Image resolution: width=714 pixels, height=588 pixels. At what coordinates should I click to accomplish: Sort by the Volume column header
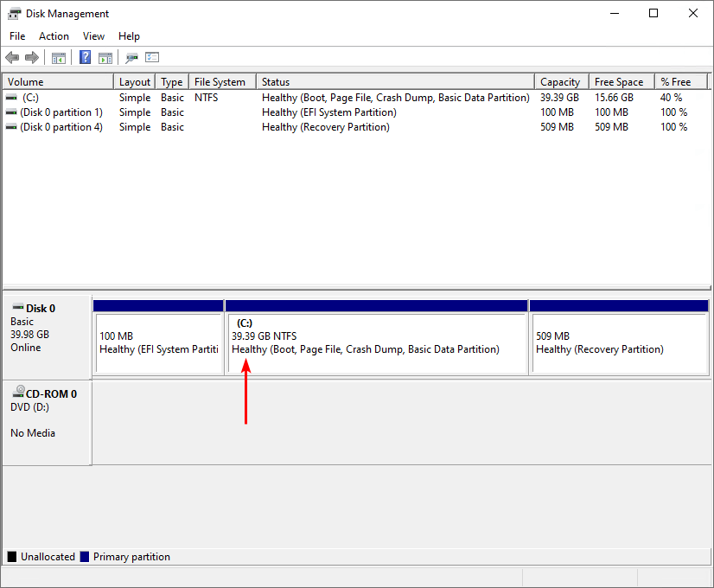tap(58, 82)
